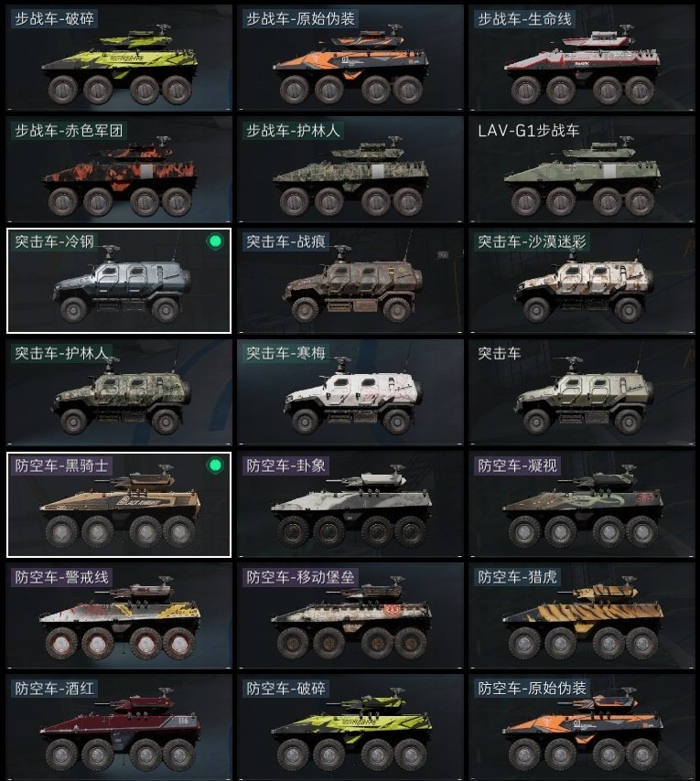The width and height of the screenshot is (700, 781).
Task: Select the 突击车-沙漠迷彩 skin card
Action: click(582, 281)
